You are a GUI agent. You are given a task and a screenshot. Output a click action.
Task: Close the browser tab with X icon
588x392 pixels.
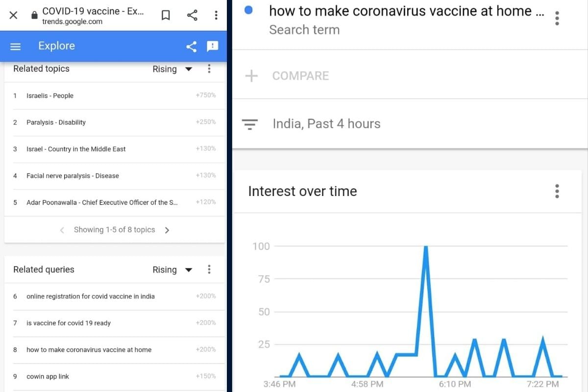click(x=13, y=15)
